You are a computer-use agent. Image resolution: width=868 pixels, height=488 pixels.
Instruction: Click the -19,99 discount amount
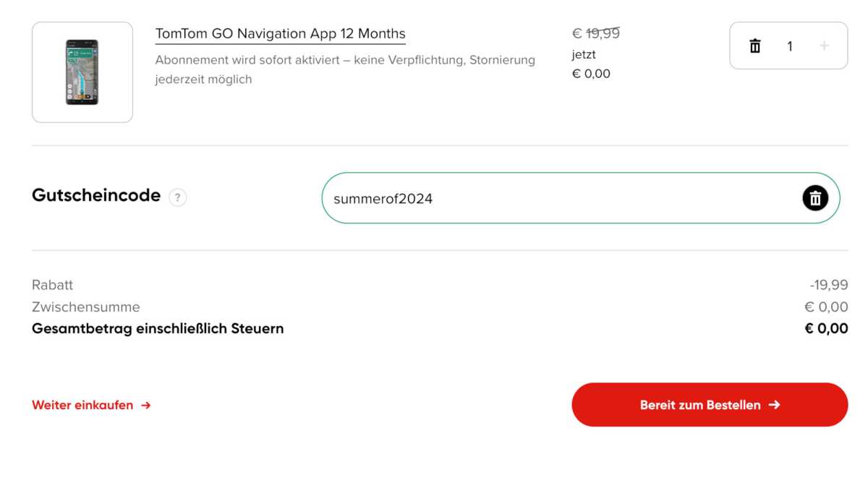pos(829,285)
